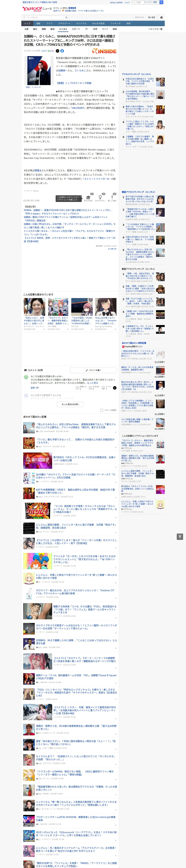Click the magnifier icon beside the keyword field
This screenshot has width=186, height=868.
coord(66,18)
